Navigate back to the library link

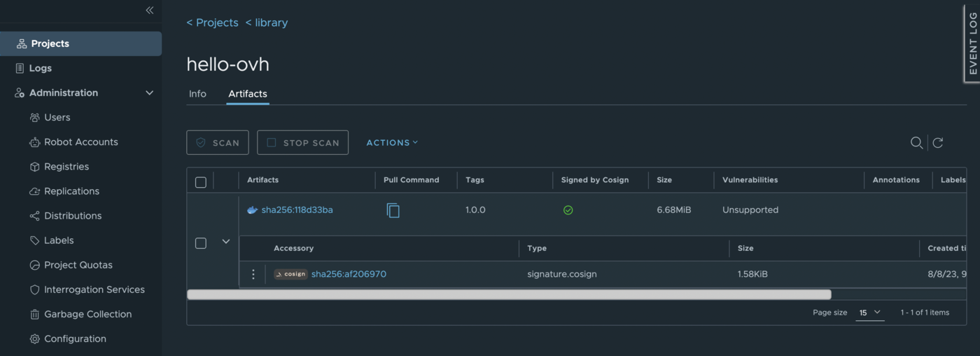tap(267, 22)
